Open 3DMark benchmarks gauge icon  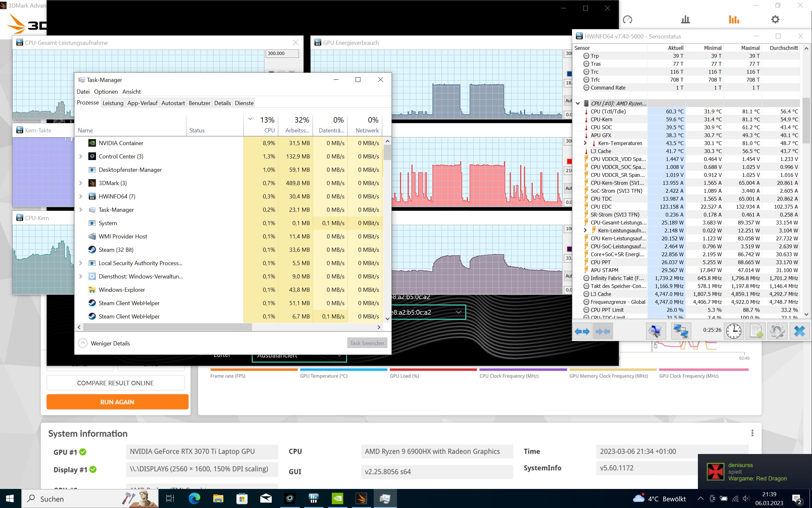(x=627, y=19)
